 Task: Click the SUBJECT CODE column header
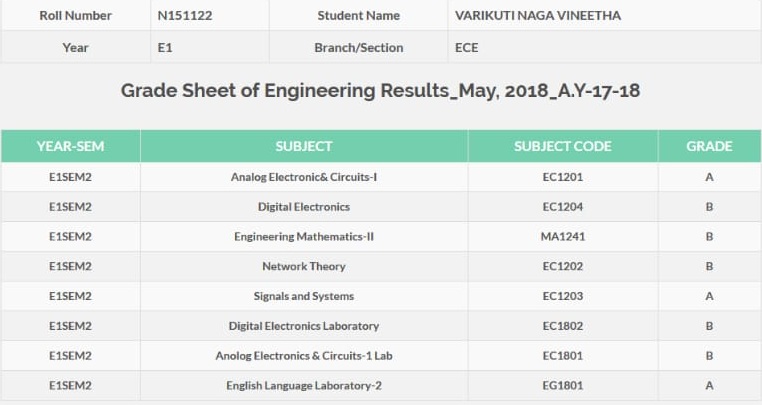pyautogui.click(x=563, y=146)
